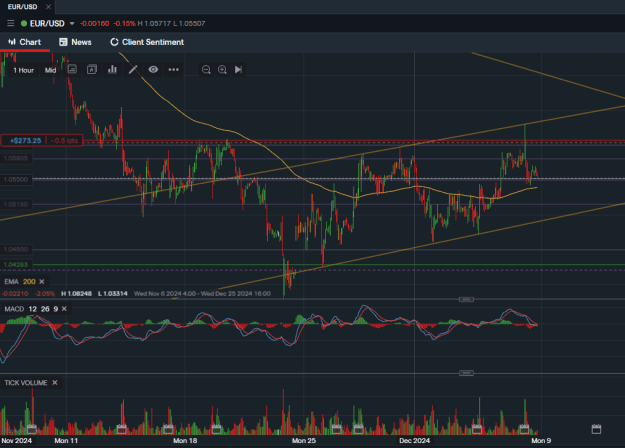The width and height of the screenshot is (625, 448).
Task: Open the indicators bar chart icon
Action: 112,69
